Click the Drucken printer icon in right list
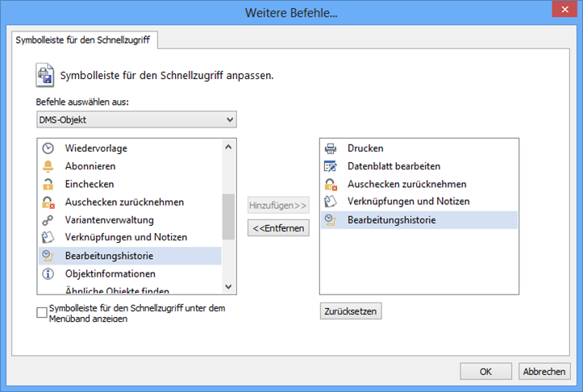 (330, 148)
